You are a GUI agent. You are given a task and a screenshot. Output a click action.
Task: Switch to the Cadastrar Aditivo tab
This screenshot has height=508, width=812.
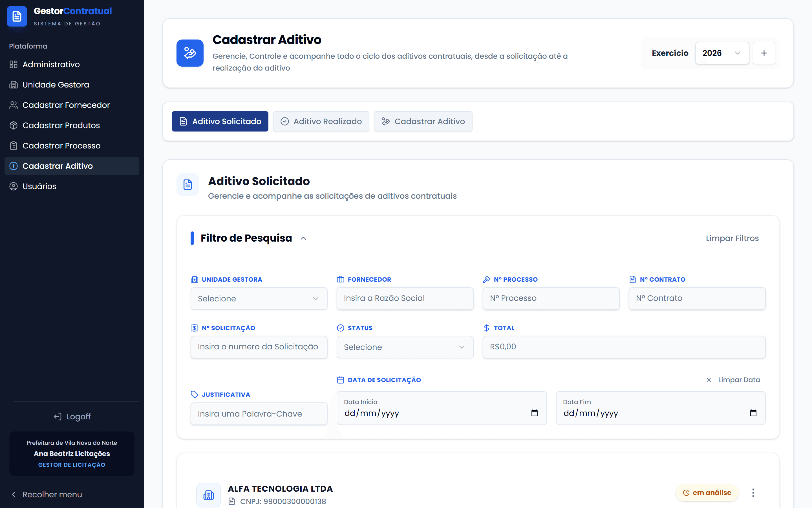click(x=423, y=121)
